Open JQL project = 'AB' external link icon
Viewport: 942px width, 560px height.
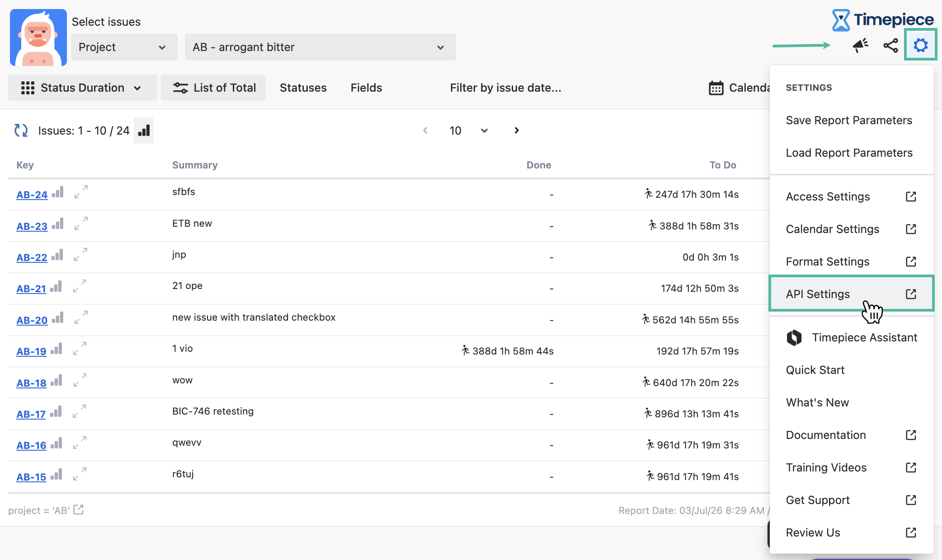tap(79, 510)
